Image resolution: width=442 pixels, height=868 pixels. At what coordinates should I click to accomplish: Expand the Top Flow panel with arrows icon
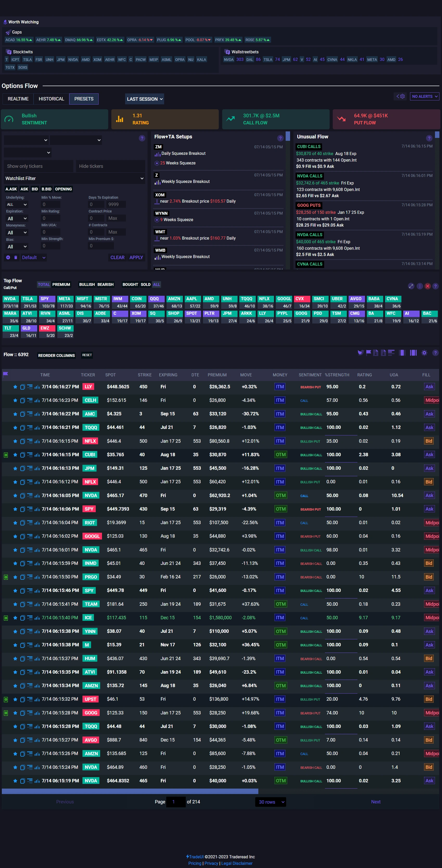pos(411,286)
